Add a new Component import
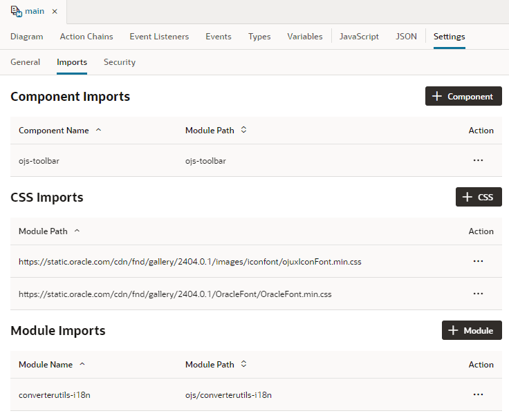Viewport: 509px width, 420px height. pyautogui.click(x=463, y=96)
